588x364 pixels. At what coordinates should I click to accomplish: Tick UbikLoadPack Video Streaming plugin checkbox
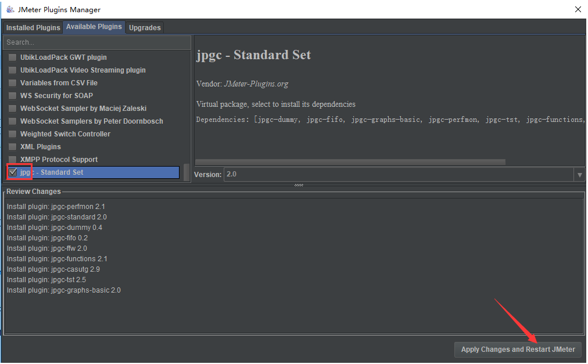click(x=13, y=70)
